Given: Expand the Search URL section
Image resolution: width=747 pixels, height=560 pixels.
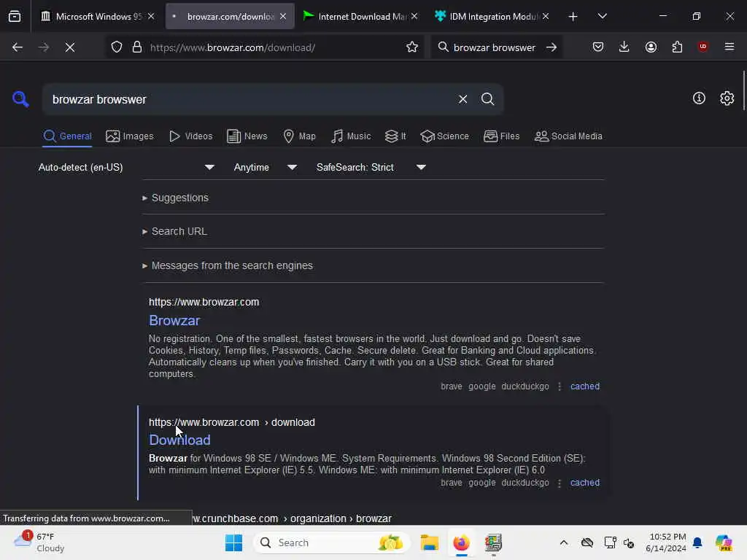Looking at the screenshot, I should [x=174, y=231].
